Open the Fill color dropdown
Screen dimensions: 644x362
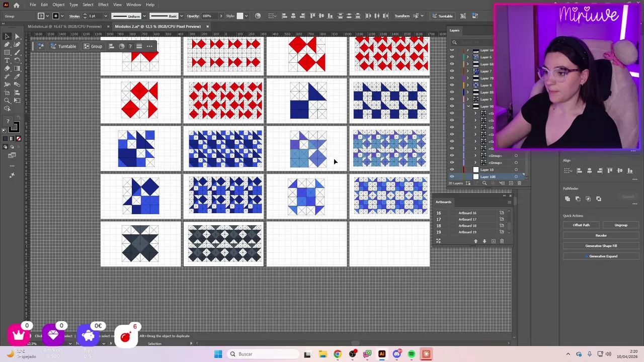[x=48, y=16]
